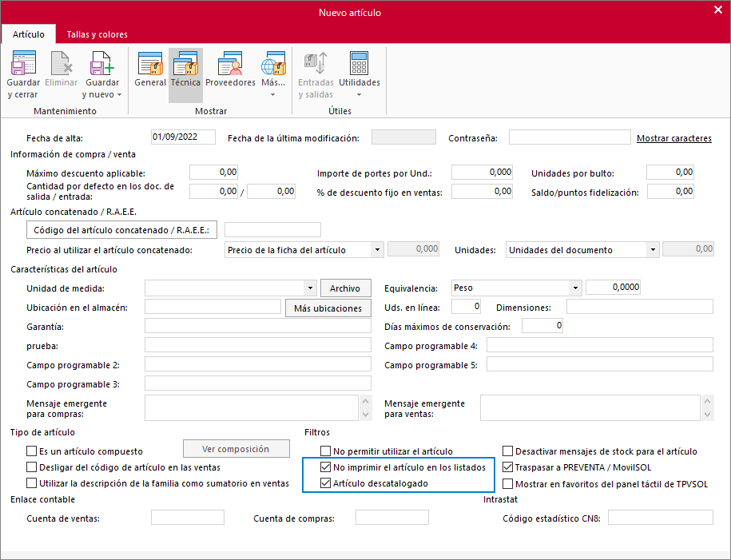Open the Utilidades calculator icon

[359, 64]
